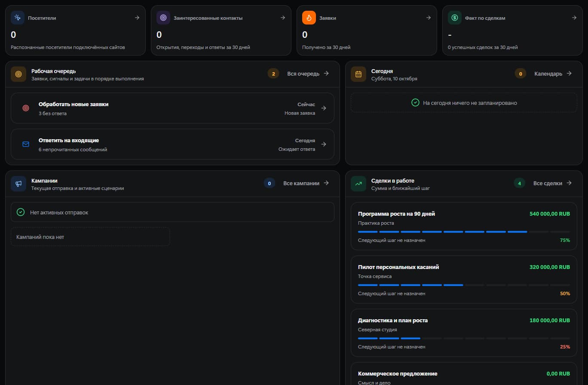
Task: Open deal Коммерческое предложение
Action: pyautogui.click(x=464, y=373)
